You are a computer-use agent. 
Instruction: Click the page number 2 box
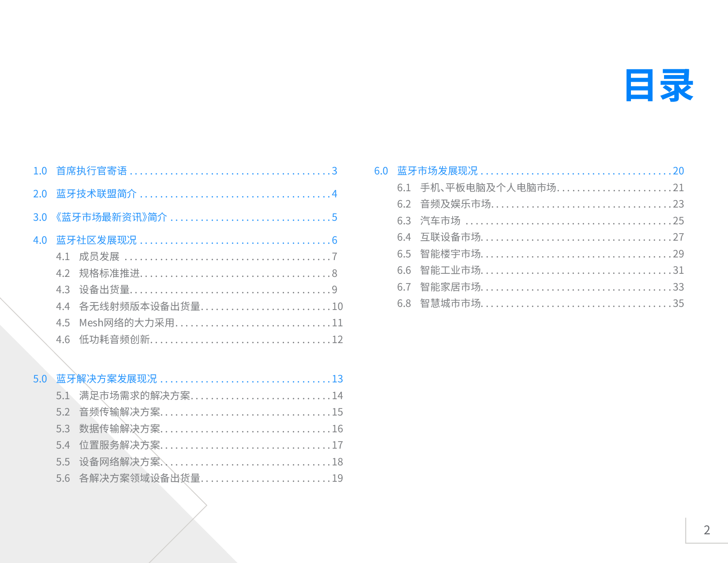(707, 530)
